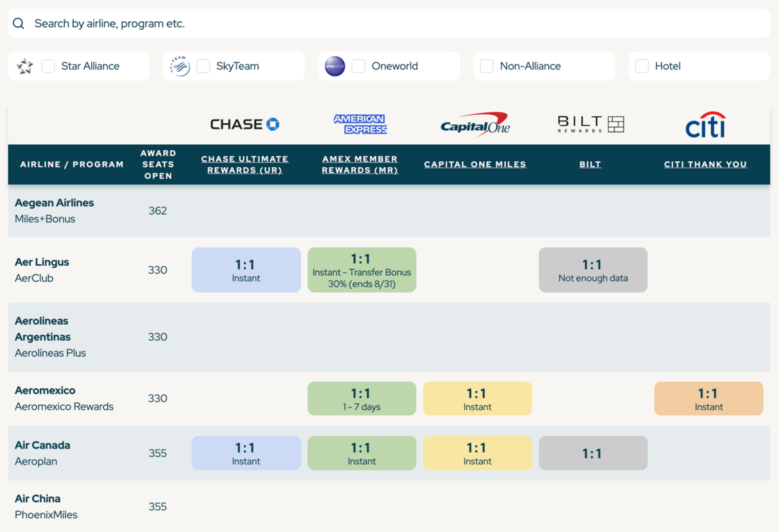Click the Oneworld logo icon
Viewport: 779px width, 532px height.
pyautogui.click(x=335, y=66)
